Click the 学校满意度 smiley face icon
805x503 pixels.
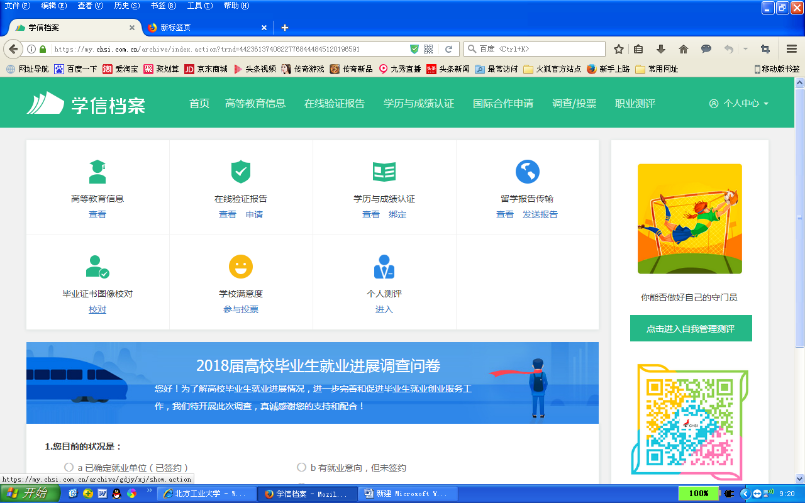[240, 267]
